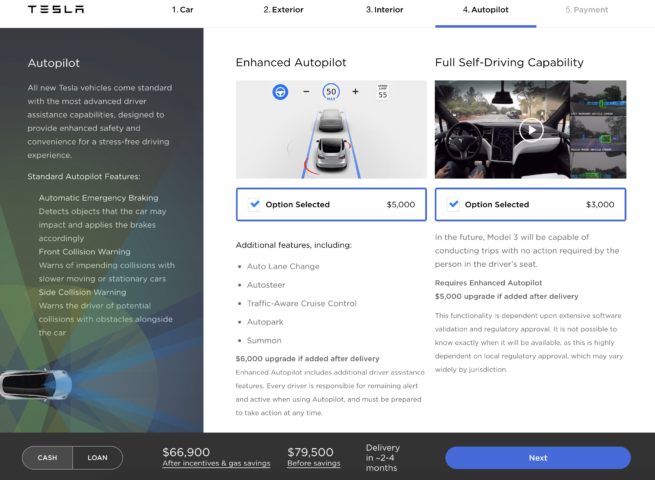Screen dimensions: 655x480
Task: Play the Full Self-Driving video
Action: click(531, 130)
